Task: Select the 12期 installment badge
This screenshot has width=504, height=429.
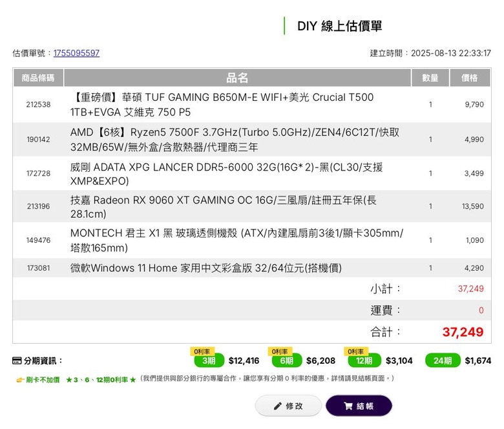Action: coord(364,361)
